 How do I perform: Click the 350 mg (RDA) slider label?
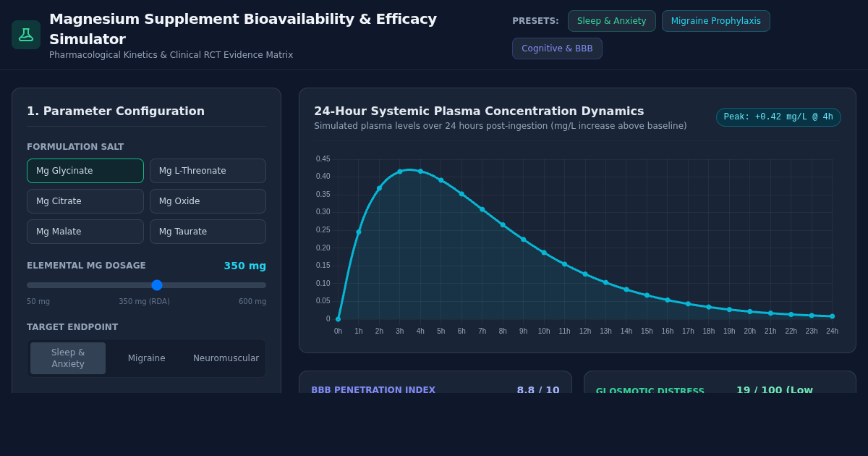[x=145, y=302]
